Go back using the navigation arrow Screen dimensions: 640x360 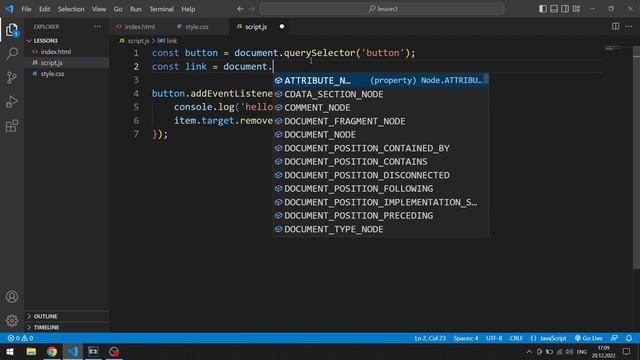click(240, 9)
